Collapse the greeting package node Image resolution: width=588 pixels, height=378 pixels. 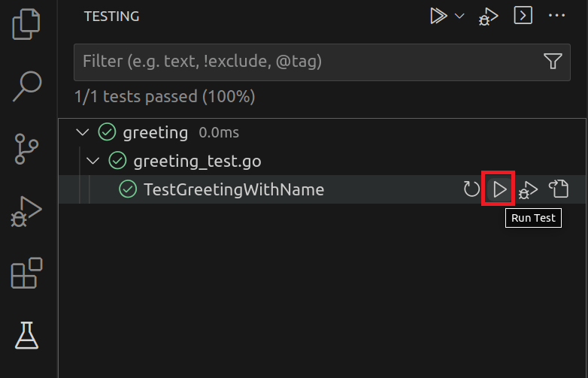(82, 133)
